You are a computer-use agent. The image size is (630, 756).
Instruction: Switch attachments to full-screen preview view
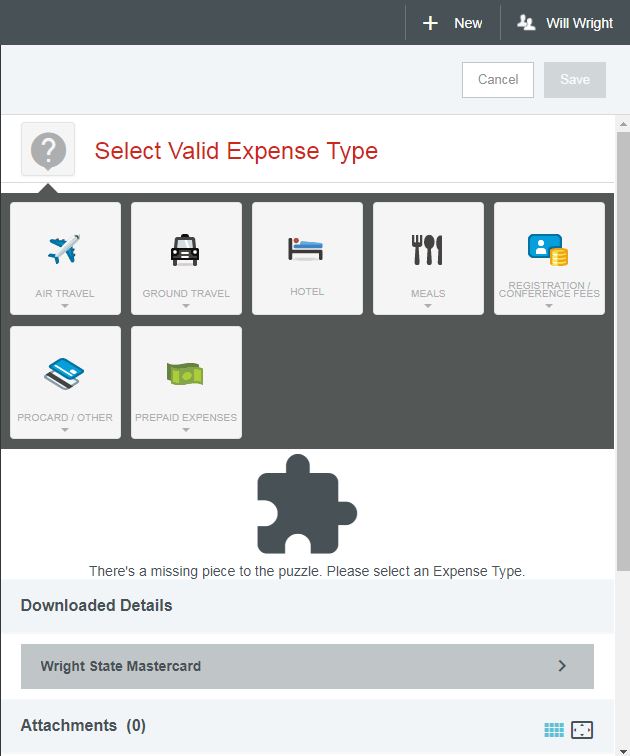pos(582,730)
